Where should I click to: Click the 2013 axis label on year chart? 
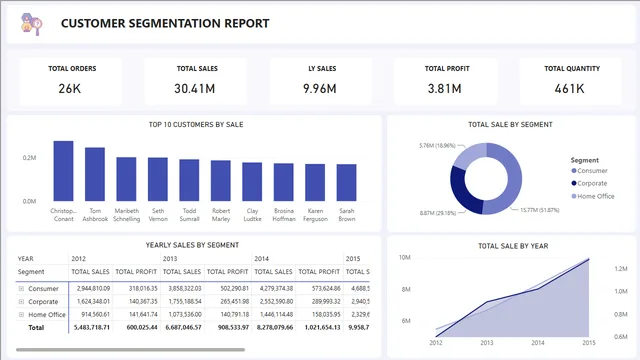pyautogui.click(x=487, y=343)
